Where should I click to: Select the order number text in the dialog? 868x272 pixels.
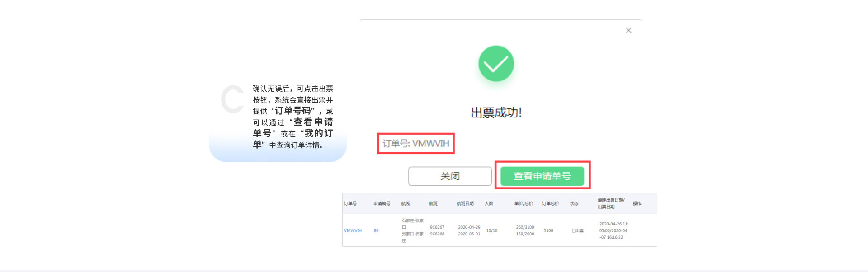click(x=416, y=144)
